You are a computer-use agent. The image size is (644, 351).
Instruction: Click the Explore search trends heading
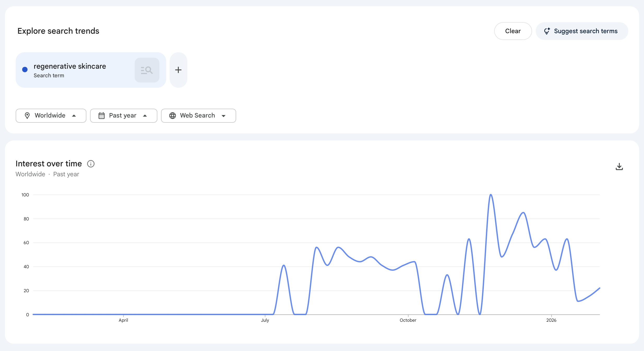click(58, 31)
